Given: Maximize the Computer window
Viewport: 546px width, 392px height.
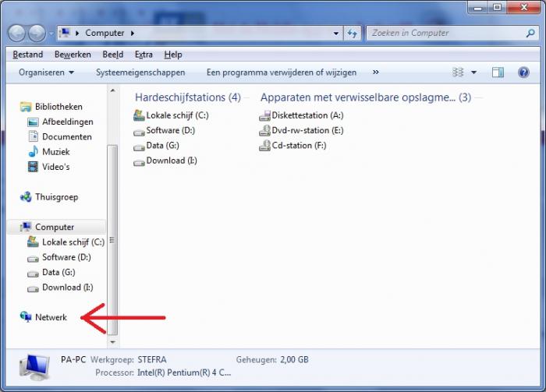Looking at the screenshot, I should click(497, 7).
